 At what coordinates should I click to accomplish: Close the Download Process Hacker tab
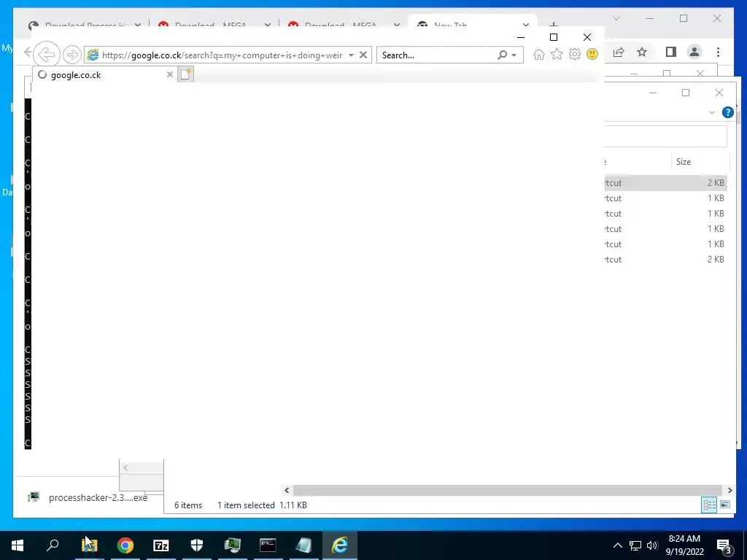pyautogui.click(x=138, y=25)
